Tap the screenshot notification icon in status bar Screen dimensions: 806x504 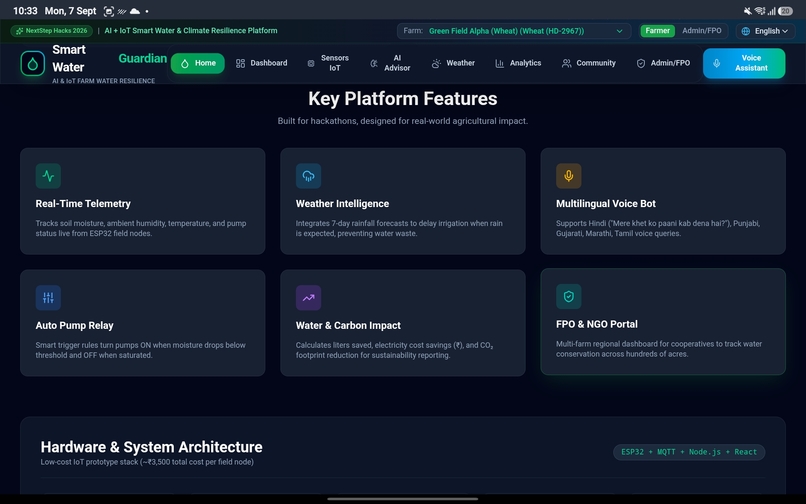click(x=108, y=11)
